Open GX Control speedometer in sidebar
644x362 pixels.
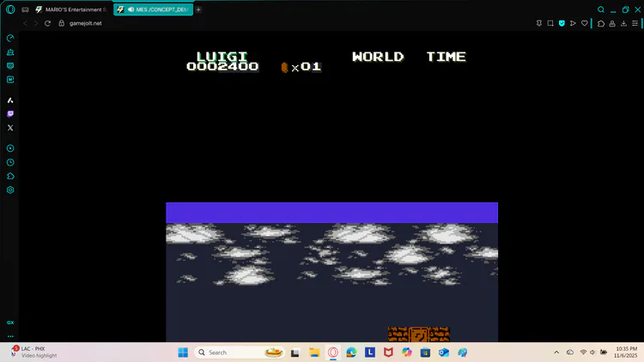point(10,38)
